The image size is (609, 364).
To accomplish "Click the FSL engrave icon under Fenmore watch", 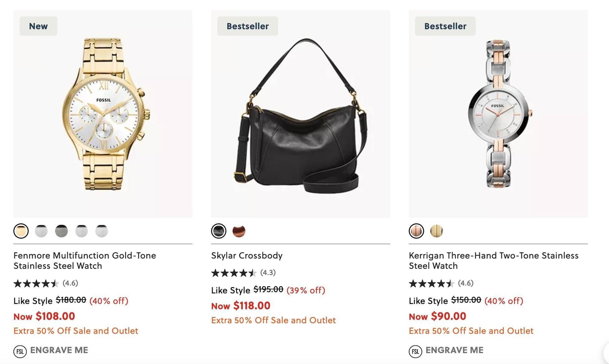I will 20,352.
